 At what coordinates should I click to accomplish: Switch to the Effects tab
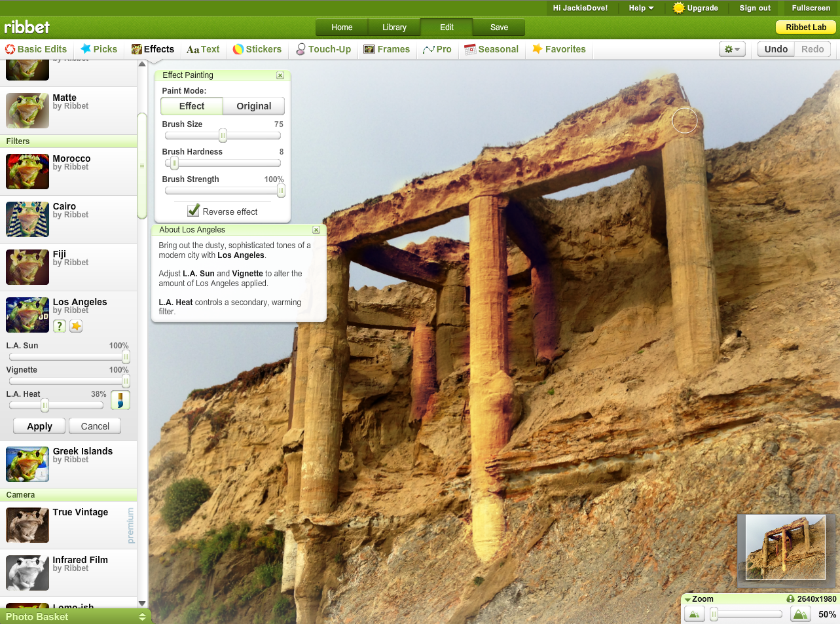tap(153, 49)
